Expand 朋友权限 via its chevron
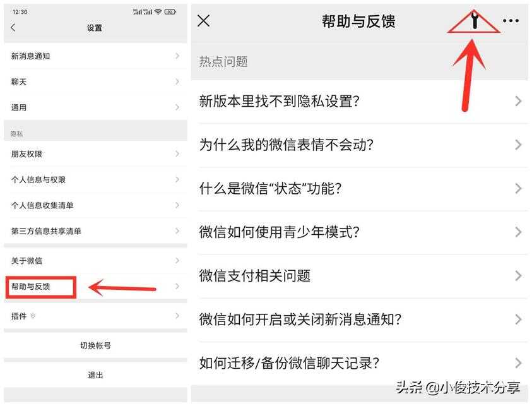Screen dimensions: 532x406 point(177,154)
